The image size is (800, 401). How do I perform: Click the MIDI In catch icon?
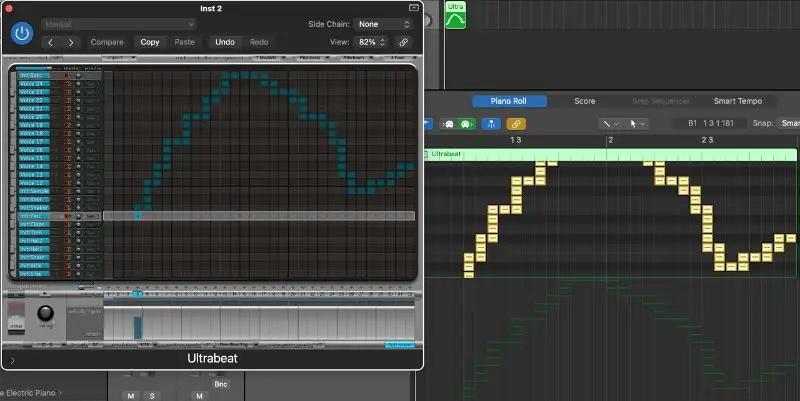click(490, 124)
